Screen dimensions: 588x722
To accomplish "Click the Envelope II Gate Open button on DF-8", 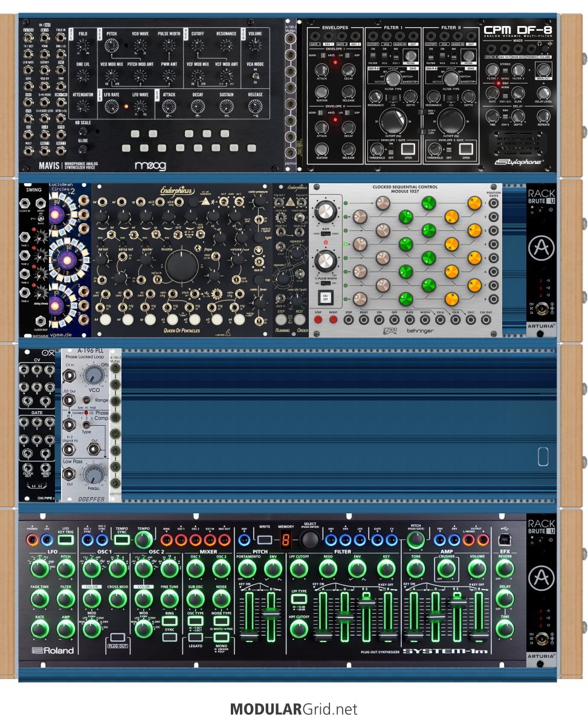I will click(x=465, y=149).
